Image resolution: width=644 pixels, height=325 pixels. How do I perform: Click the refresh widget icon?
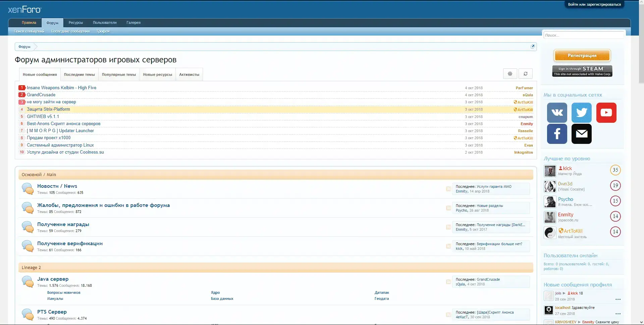click(526, 74)
